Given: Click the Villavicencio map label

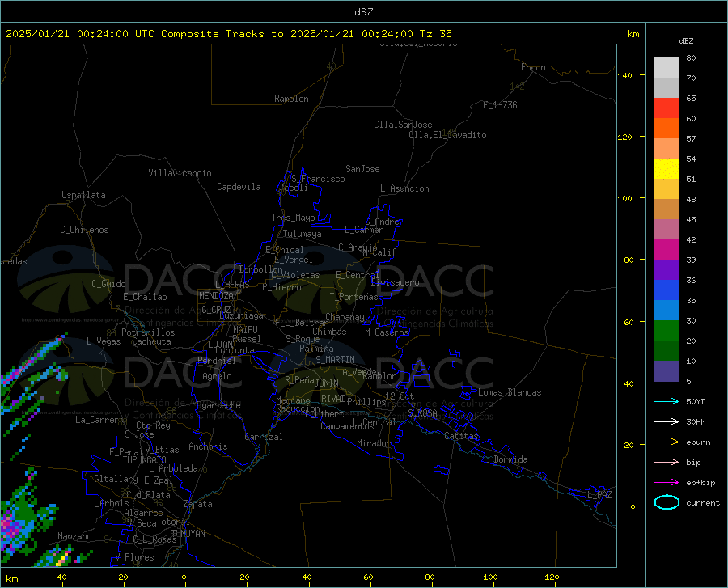Looking at the screenshot, I should 180,173.
